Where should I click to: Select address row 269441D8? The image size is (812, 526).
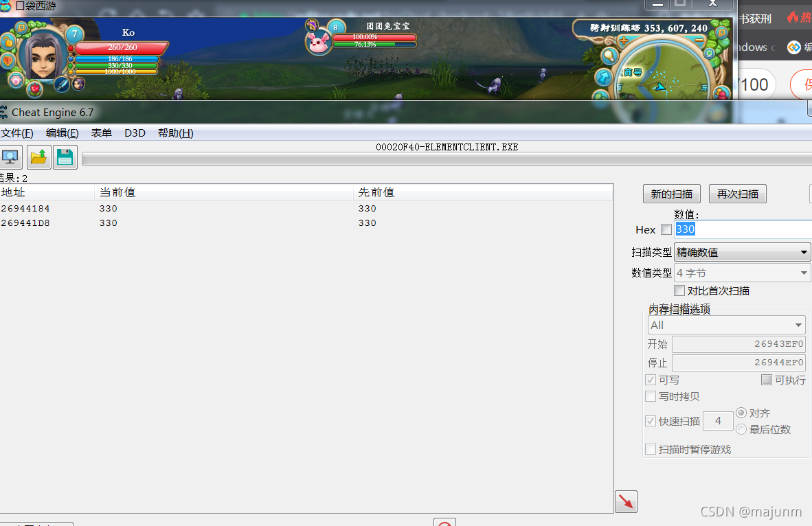pos(306,222)
